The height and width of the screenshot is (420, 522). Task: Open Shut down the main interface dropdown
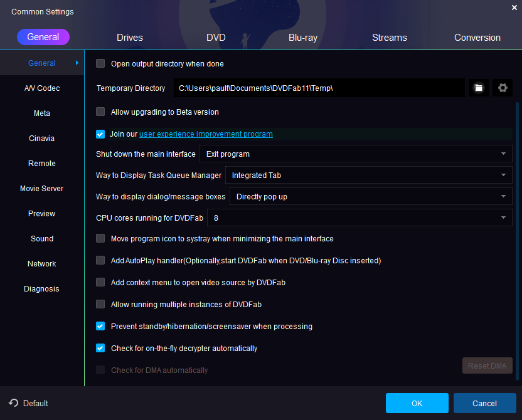pos(355,154)
